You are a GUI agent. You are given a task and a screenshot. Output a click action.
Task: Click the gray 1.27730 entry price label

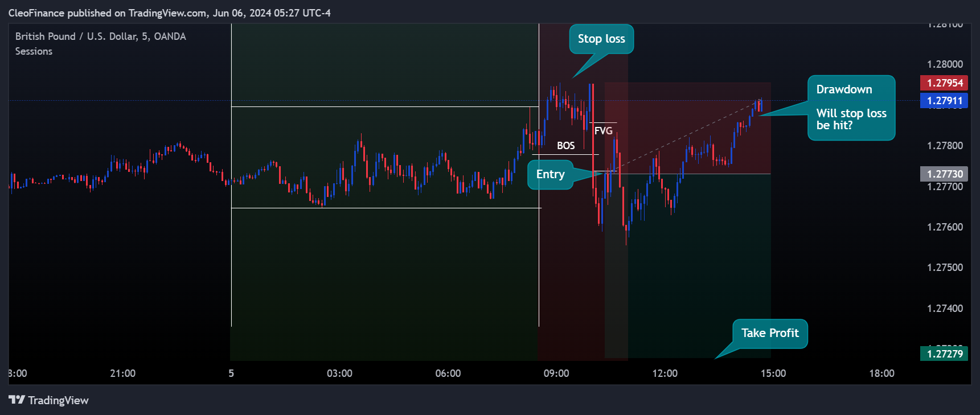[944, 174]
